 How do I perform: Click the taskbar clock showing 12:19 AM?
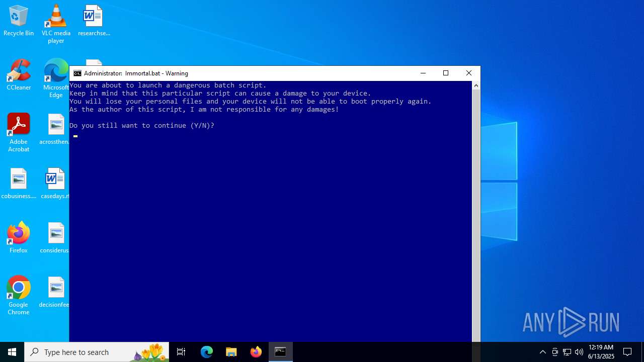click(x=601, y=352)
